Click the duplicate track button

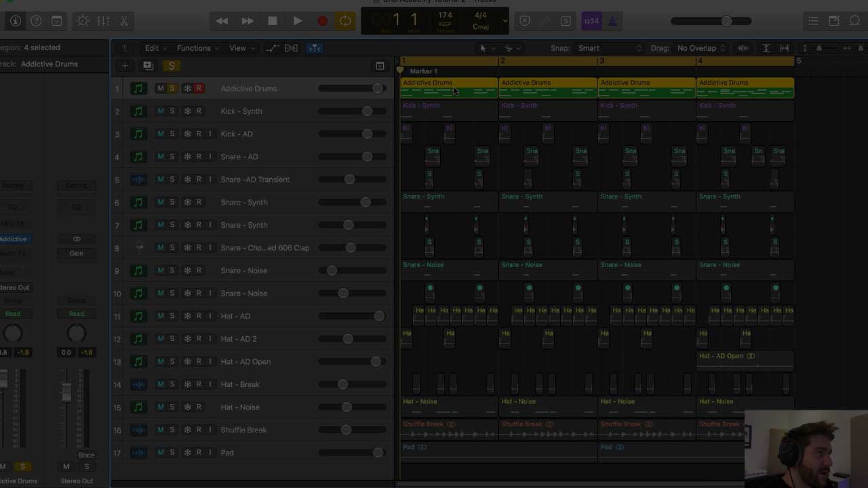[148, 66]
